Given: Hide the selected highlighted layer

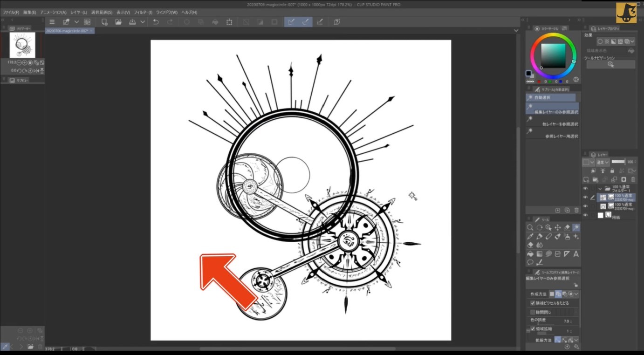Looking at the screenshot, I should click(x=585, y=197).
